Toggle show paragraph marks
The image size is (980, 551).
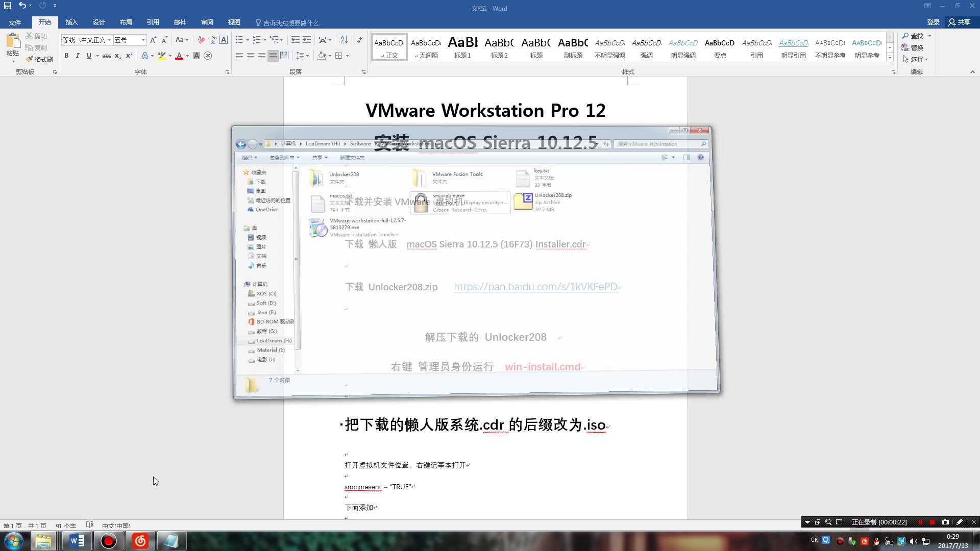click(x=360, y=40)
